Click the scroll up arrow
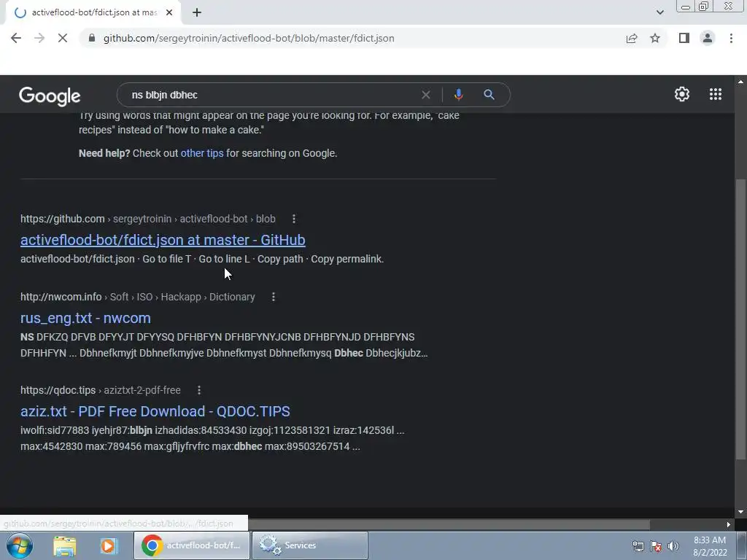This screenshot has width=747, height=560. [740, 82]
